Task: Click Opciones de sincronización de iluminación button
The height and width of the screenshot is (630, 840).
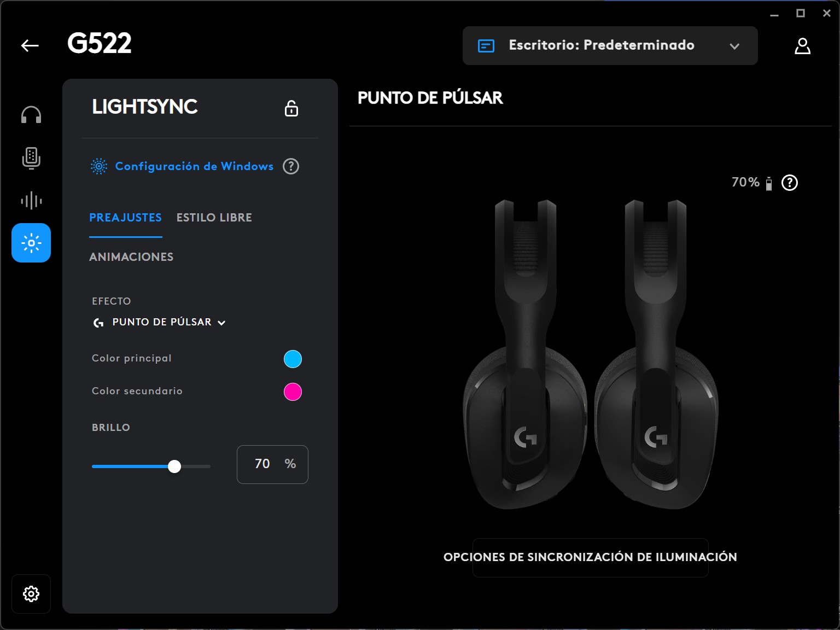Action: click(591, 557)
